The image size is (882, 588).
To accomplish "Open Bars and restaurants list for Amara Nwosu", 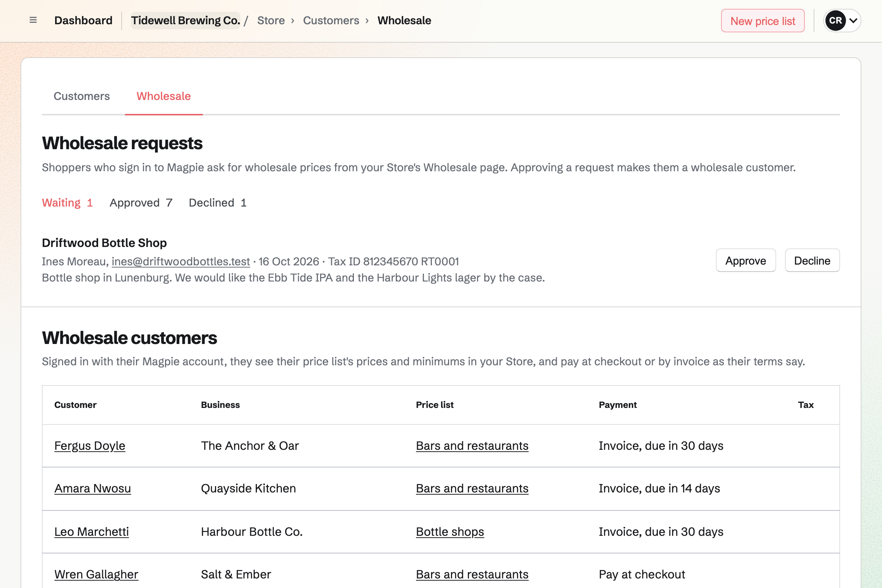I will coord(472,489).
